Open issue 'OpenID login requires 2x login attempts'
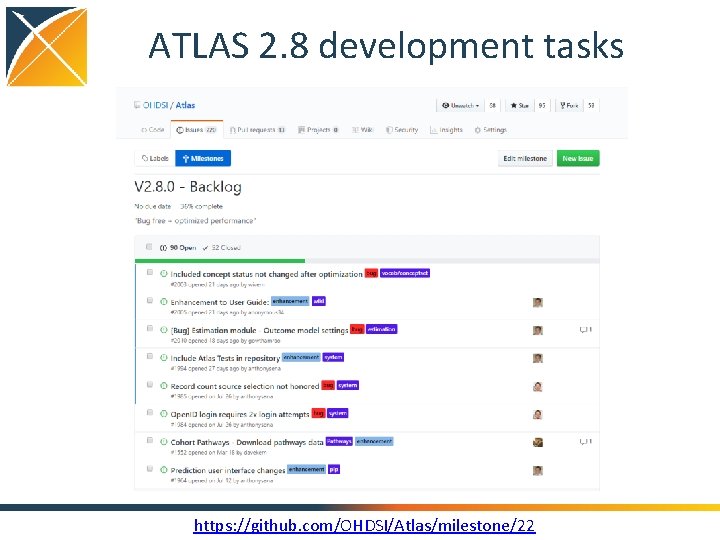This screenshot has width=720, height=540. (240, 414)
